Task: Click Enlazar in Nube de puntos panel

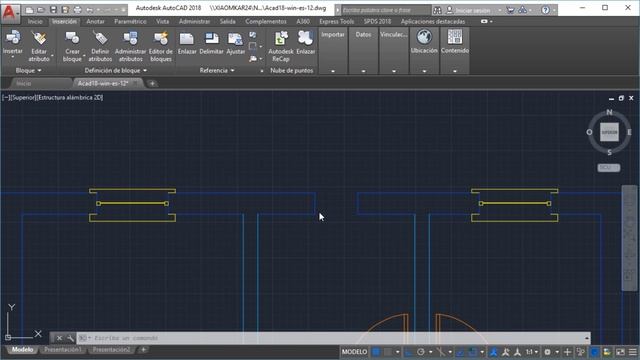Action: tap(305, 43)
